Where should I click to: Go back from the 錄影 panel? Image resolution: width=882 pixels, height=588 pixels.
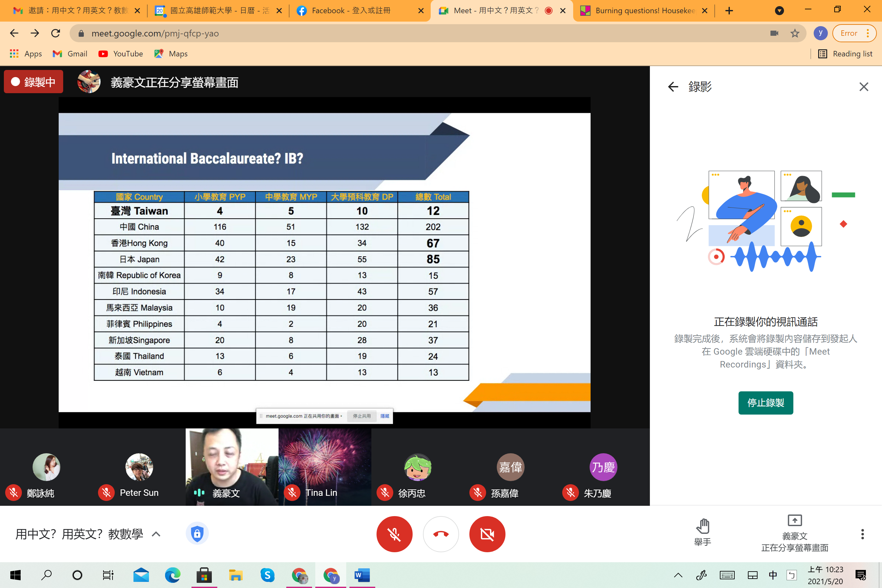point(673,87)
